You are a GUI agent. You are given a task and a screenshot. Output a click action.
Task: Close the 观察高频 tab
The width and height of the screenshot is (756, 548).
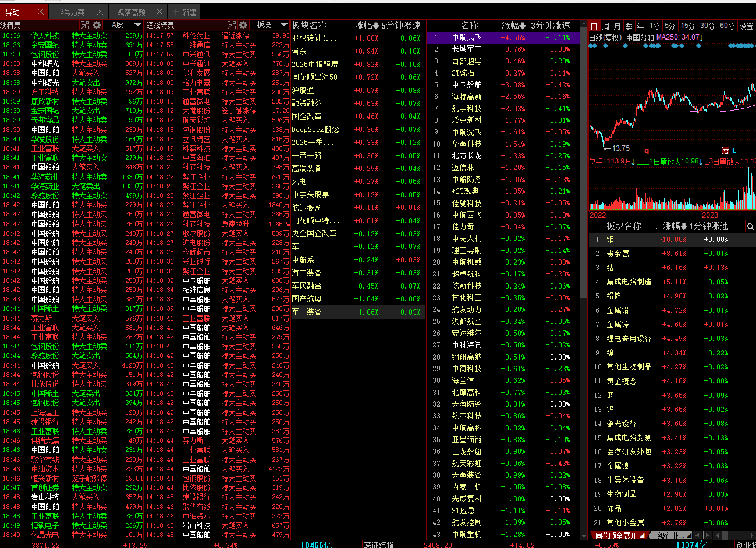pyautogui.click(x=159, y=12)
